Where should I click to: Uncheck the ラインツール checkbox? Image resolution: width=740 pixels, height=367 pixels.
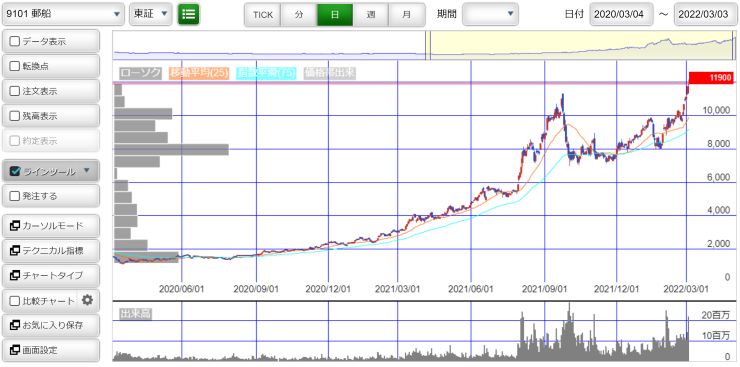15,171
